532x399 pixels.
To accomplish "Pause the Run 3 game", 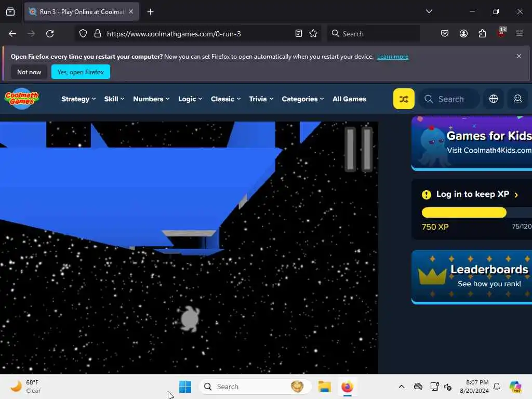I will pos(358,149).
